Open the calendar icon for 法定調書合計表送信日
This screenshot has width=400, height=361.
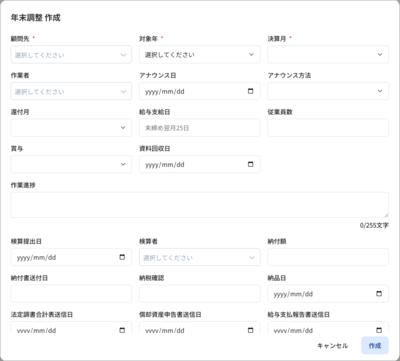tap(122, 330)
